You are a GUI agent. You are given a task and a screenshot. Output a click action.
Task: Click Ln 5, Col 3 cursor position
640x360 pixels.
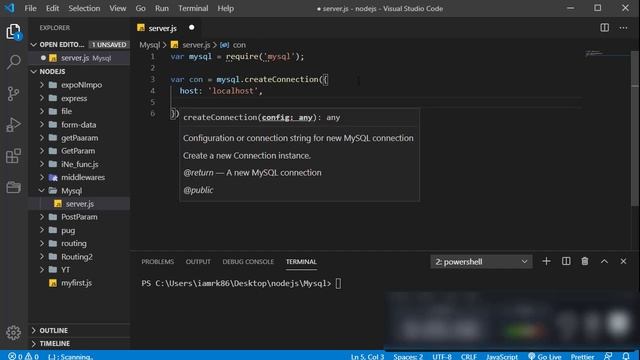[367, 356]
